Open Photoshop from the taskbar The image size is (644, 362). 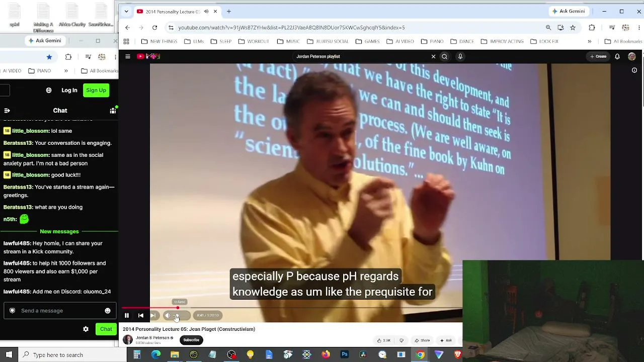345,355
